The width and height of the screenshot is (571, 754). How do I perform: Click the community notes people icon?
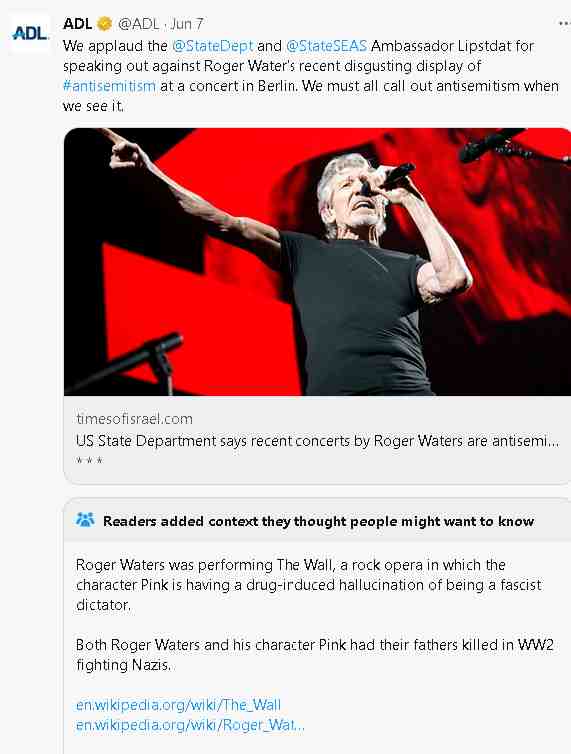(x=85, y=520)
